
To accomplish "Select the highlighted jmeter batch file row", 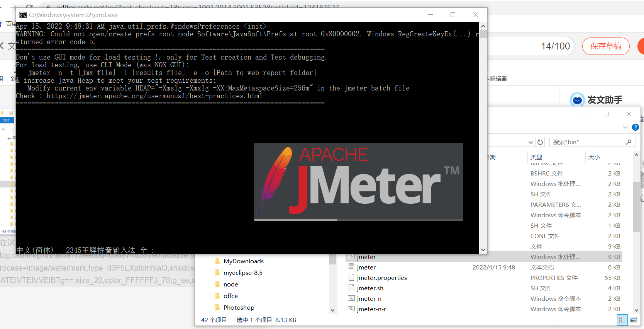I will [484, 257].
